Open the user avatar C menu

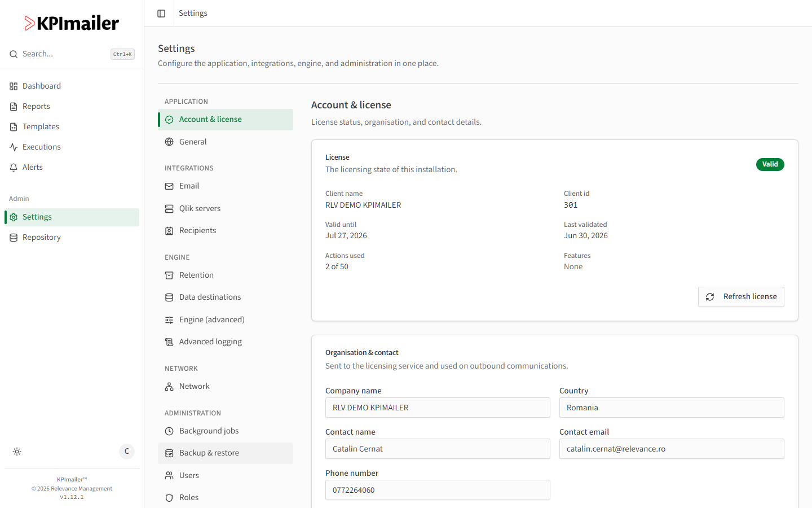[127, 452]
